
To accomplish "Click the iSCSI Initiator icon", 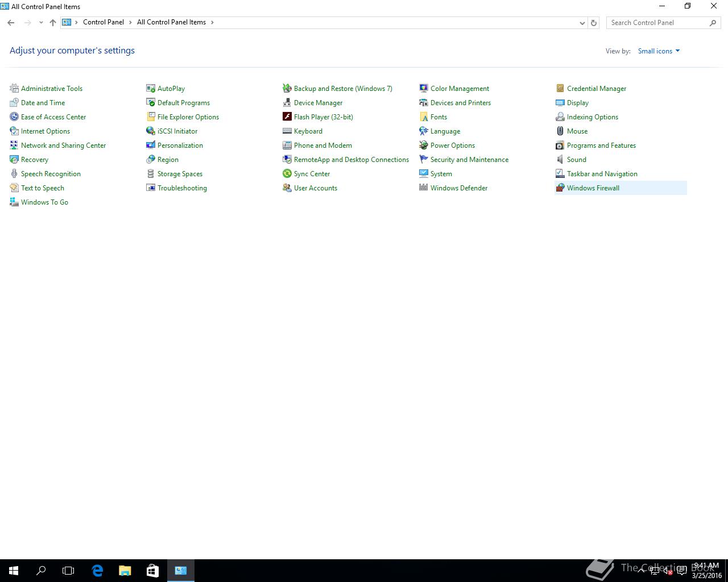I will (151, 131).
